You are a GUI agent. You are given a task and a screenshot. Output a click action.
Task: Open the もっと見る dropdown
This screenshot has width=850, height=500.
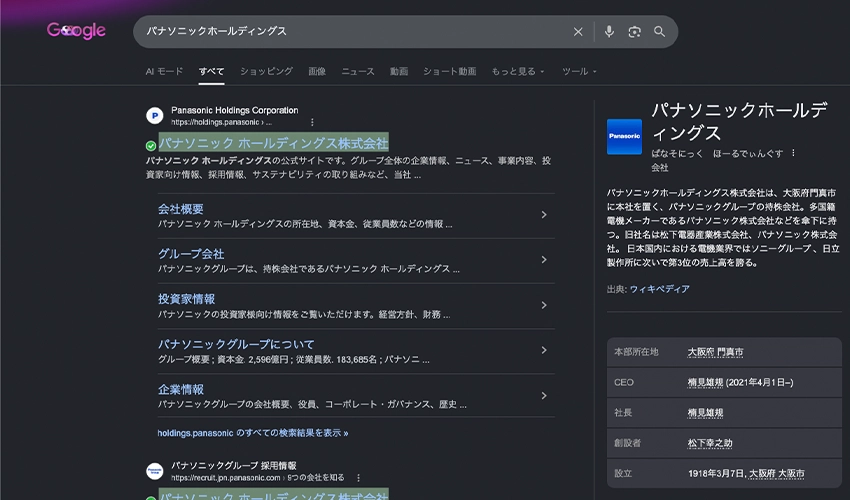pos(518,72)
